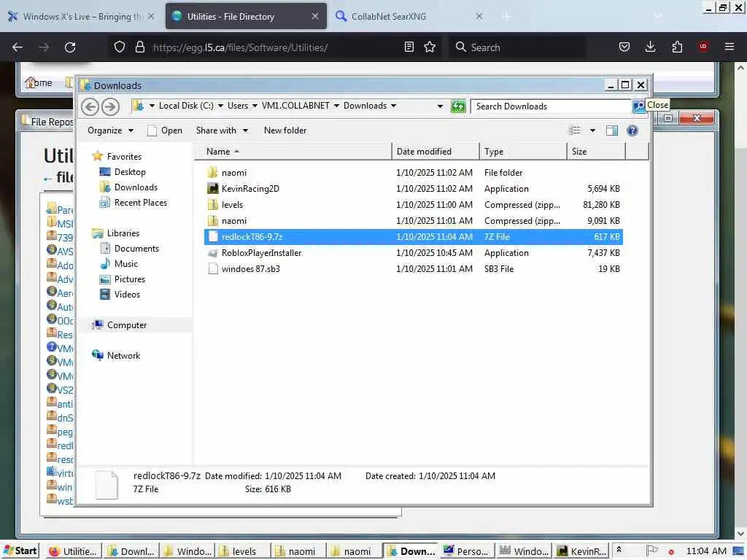
Task: Select RobloxPlayerInstaller application
Action: (414, 253)
